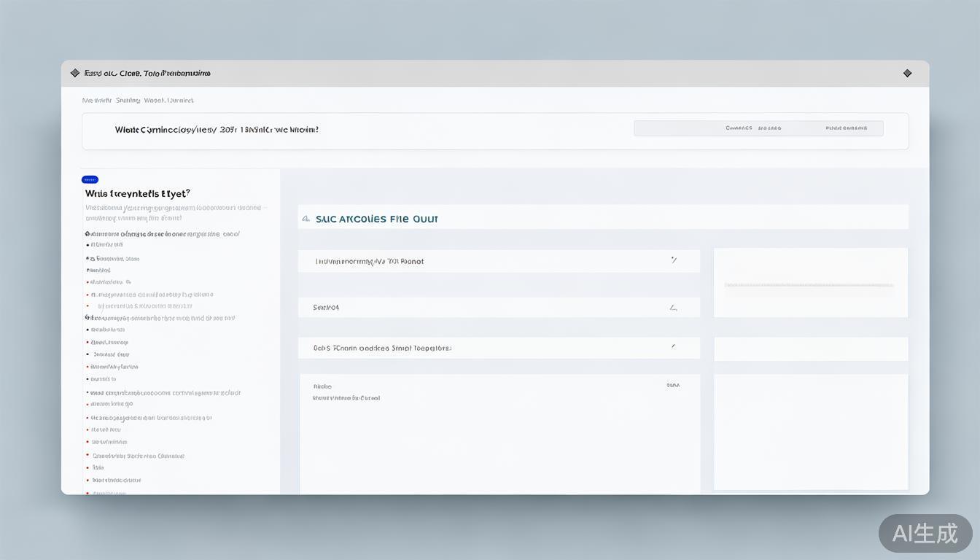Click the large blank panel at bottom right
The image size is (980, 560).
pyautogui.click(x=811, y=432)
